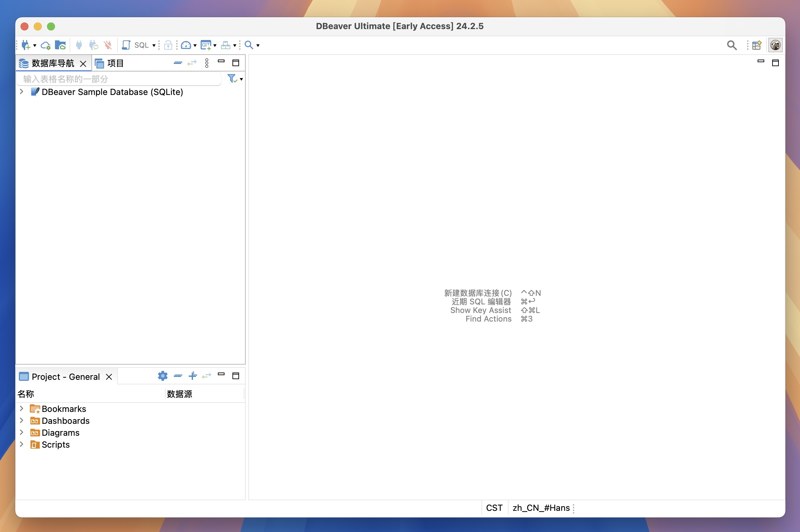Click the table name filter input field
Viewport: 800px width, 532px height.
click(120, 79)
